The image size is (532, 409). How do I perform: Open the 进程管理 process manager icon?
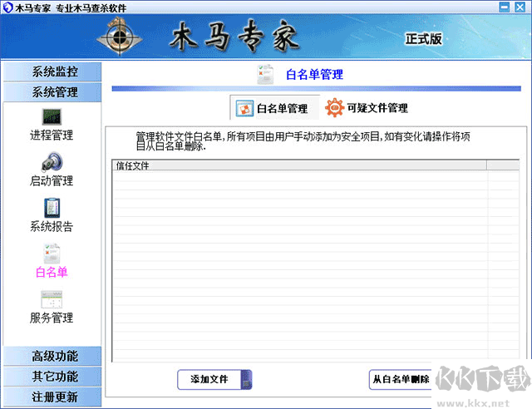(x=52, y=117)
